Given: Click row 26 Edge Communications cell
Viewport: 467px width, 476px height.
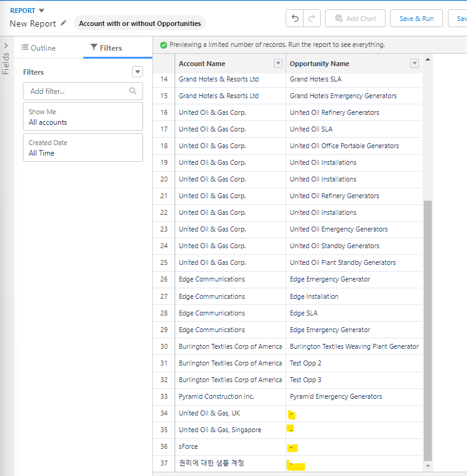Looking at the screenshot, I should (231, 279).
